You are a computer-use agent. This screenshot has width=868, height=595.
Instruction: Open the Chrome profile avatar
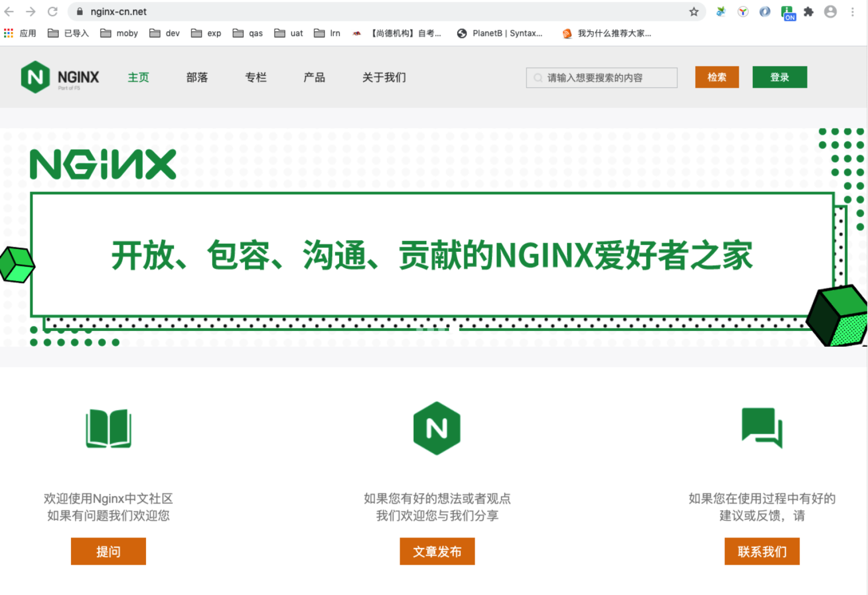click(831, 12)
